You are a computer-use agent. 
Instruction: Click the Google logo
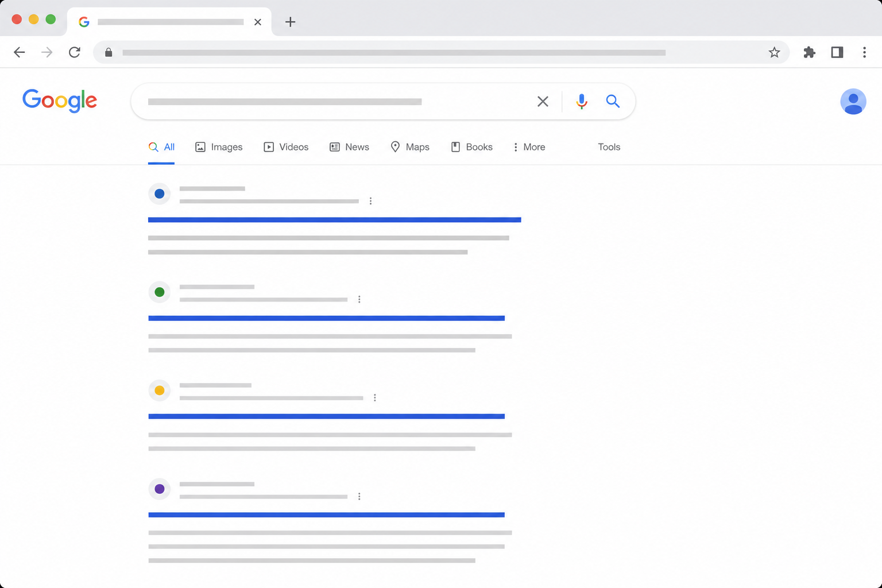click(60, 100)
